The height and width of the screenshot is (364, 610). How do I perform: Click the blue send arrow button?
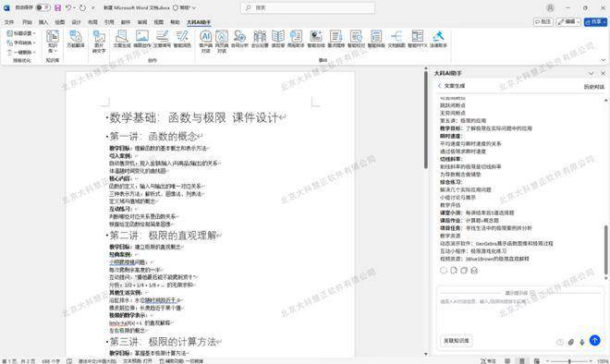pyautogui.click(x=595, y=340)
